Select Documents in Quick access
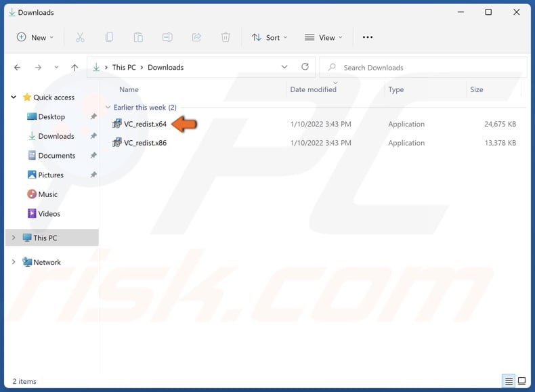535x392 pixels. pos(57,155)
